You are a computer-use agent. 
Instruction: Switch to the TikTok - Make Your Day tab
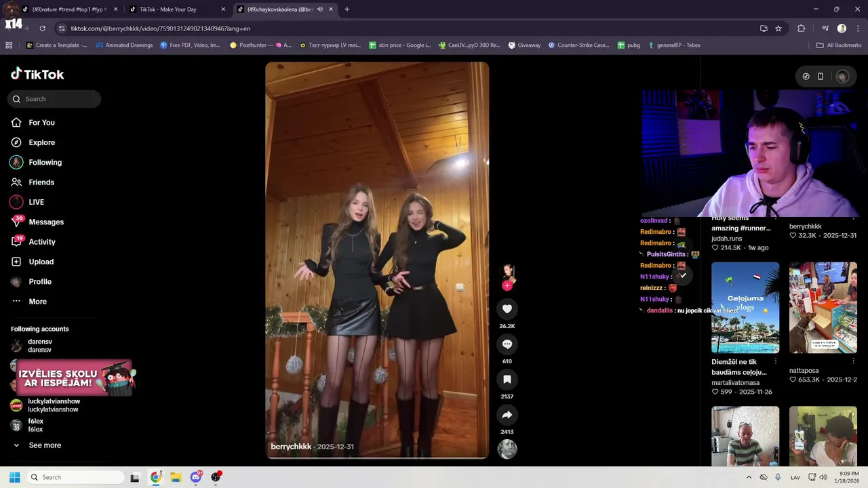pyautogui.click(x=176, y=9)
